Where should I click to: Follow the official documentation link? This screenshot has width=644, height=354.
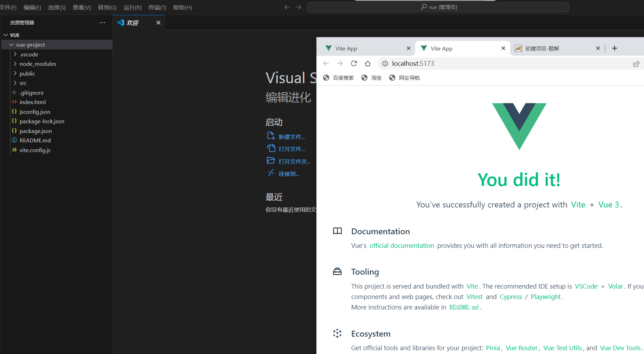[x=402, y=245]
